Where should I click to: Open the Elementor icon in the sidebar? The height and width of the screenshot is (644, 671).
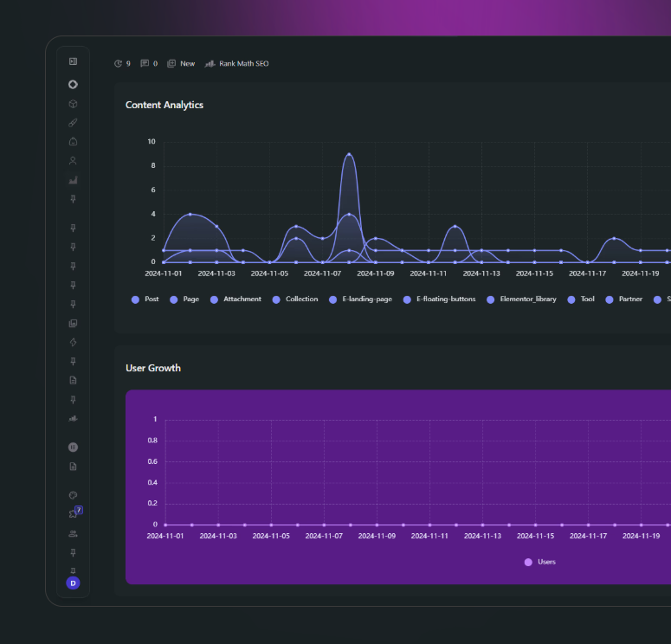(x=73, y=448)
